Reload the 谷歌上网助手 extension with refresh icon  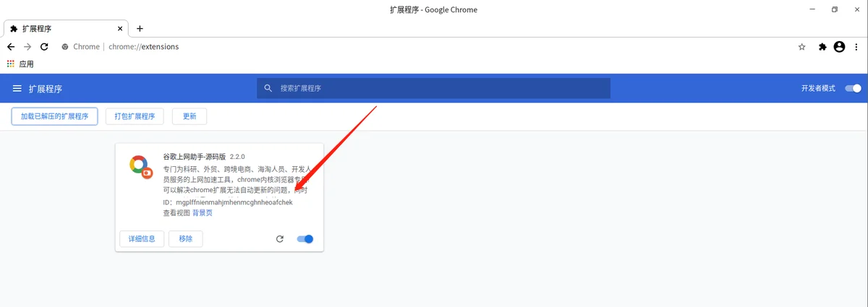click(x=280, y=239)
